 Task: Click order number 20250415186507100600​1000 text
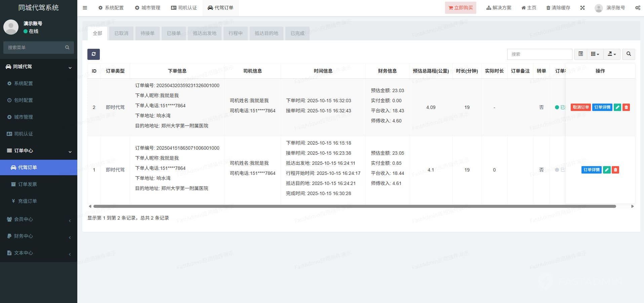point(188,148)
